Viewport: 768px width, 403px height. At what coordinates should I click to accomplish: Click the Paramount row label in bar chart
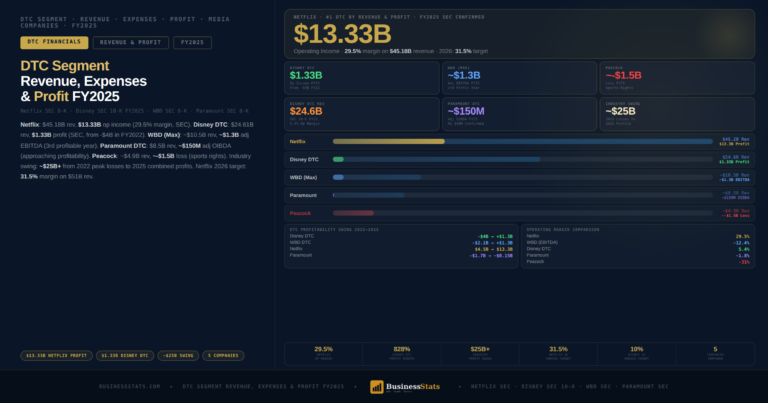303,195
